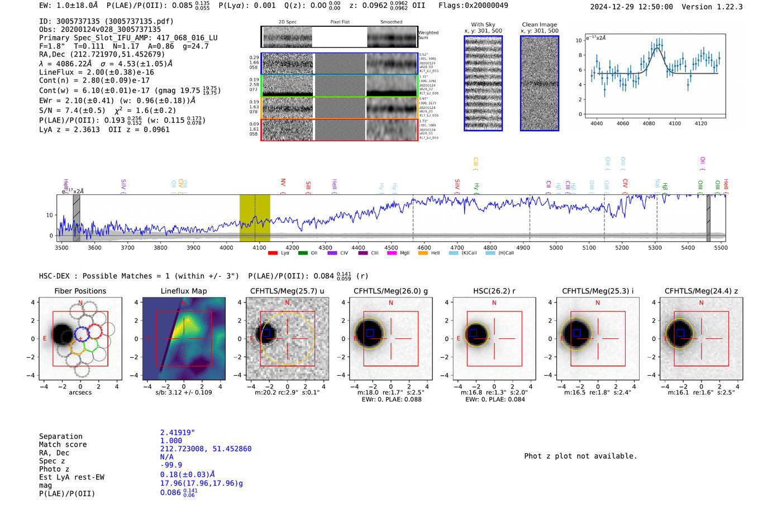This screenshot has width=782, height=532.
Task: Select the Separation value 2.41919"
Action: pos(178,433)
